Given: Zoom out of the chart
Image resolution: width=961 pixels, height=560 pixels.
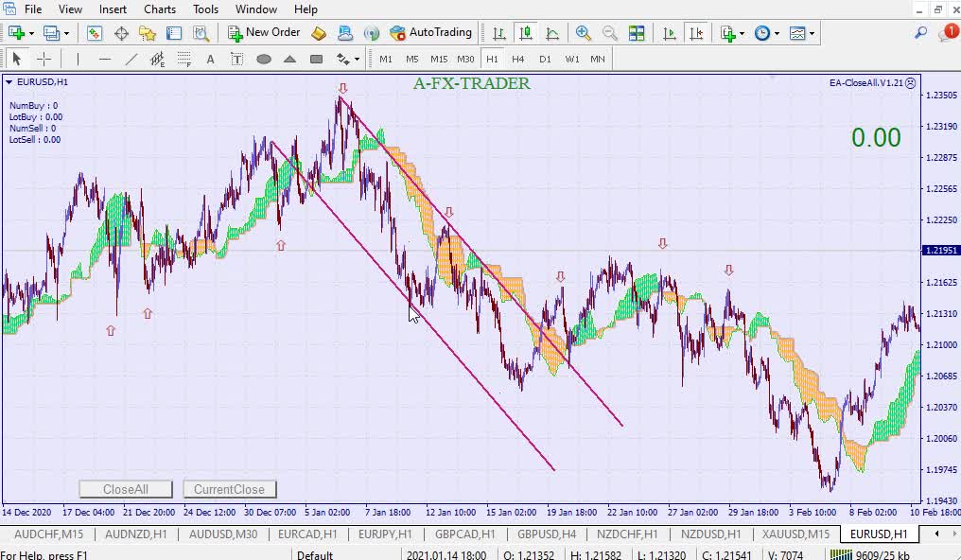Looking at the screenshot, I should [610, 33].
